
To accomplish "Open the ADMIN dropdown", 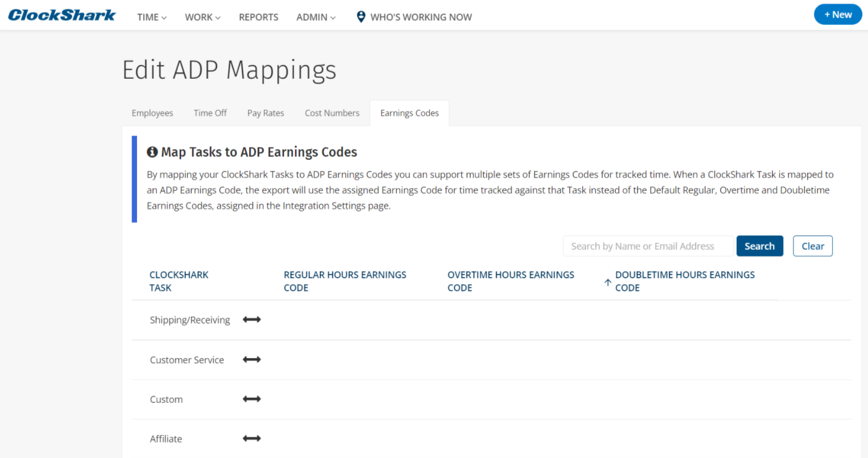I will tap(316, 17).
